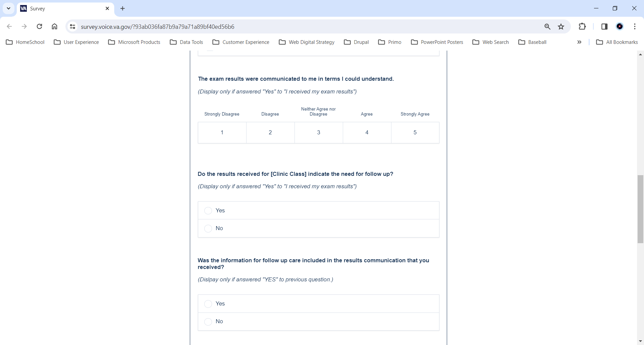Click the page vertical scrollbar thumb

tap(640, 209)
